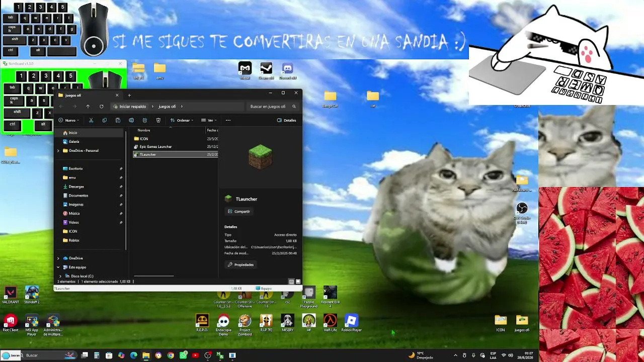The image size is (644, 362).
Task: Click the Propiedades button in details pane
Action: click(x=240, y=265)
